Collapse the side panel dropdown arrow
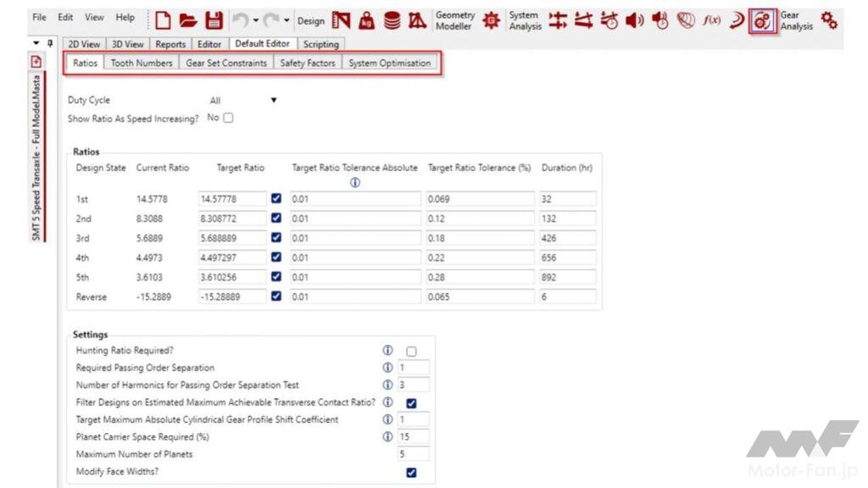The image size is (868, 488). tap(36, 43)
